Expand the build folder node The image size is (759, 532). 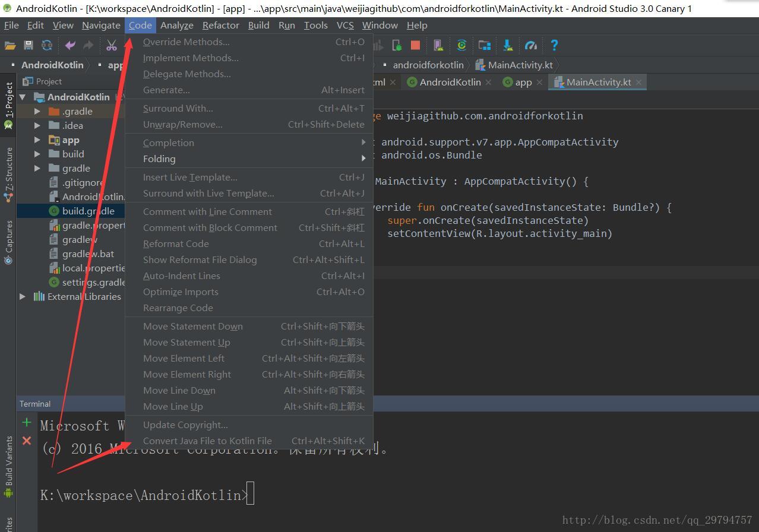(x=37, y=154)
